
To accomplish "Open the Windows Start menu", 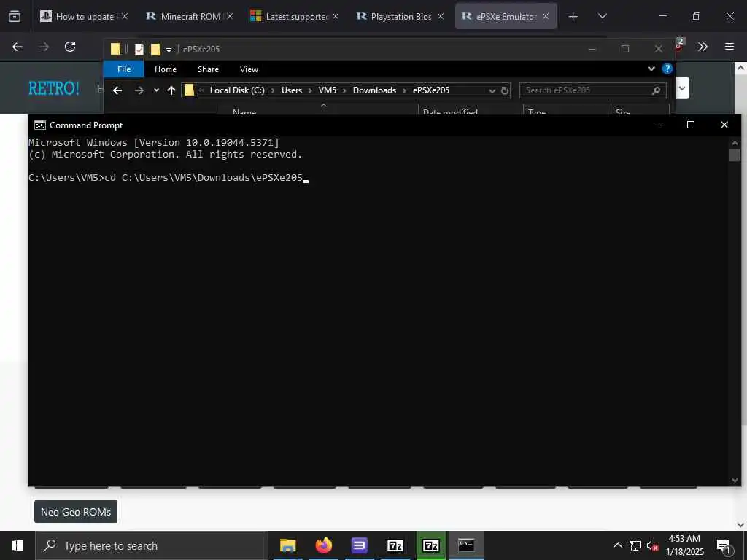I will tap(18, 545).
